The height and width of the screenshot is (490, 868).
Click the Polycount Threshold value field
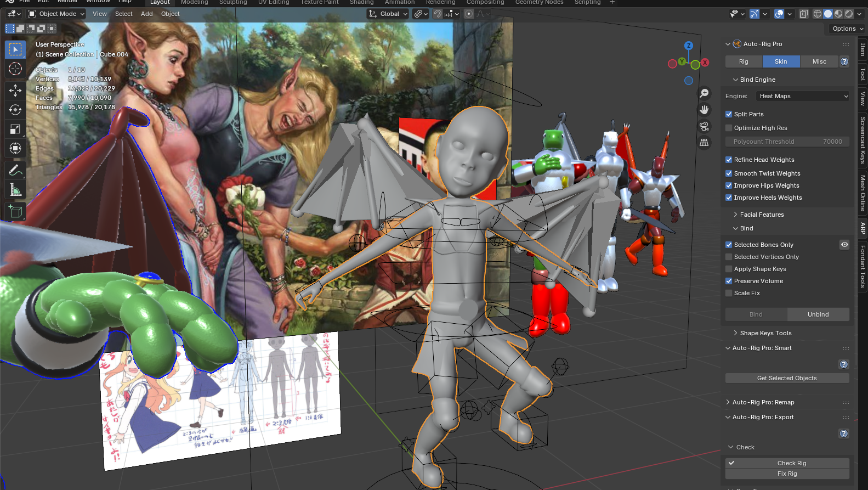click(x=787, y=142)
